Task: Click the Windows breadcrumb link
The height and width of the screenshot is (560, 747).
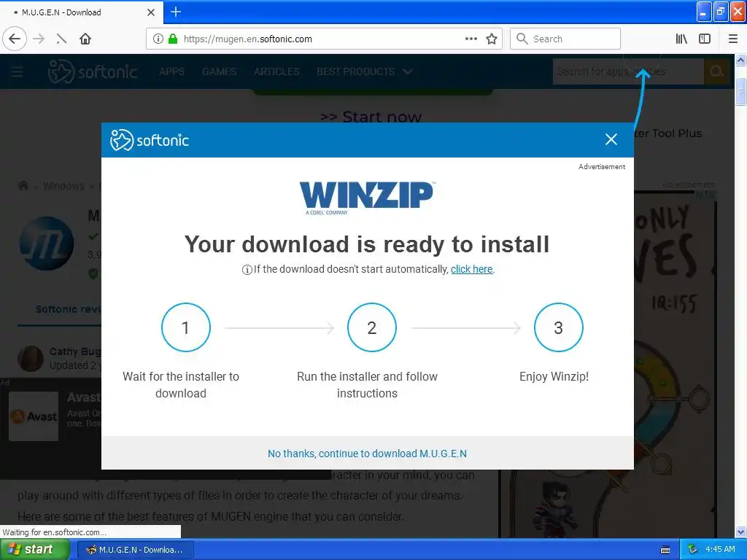Action: point(63,186)
